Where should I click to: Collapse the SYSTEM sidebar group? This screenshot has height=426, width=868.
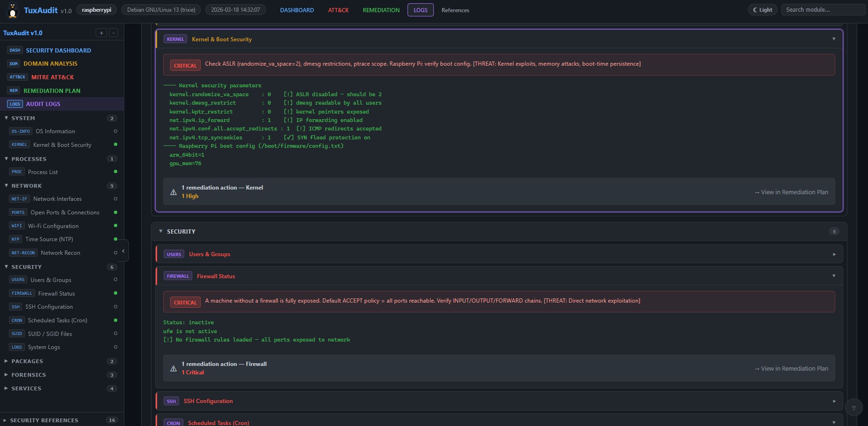(x=7, y=118)
